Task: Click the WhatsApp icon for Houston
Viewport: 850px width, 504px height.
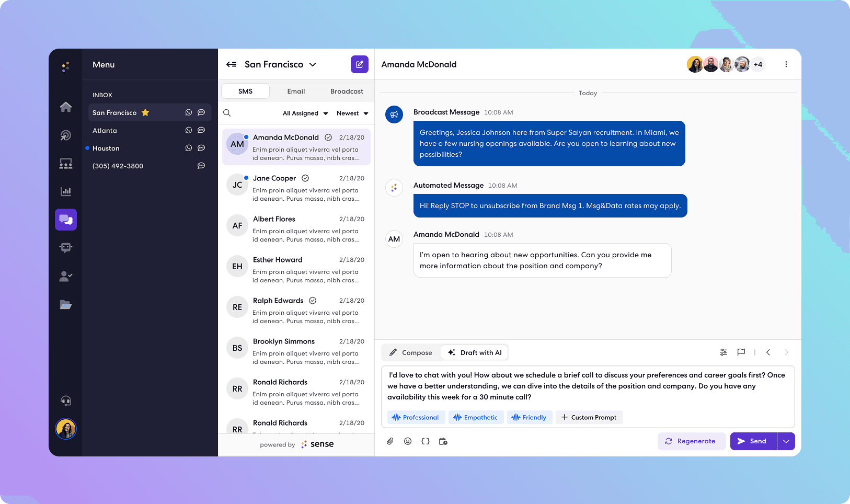Action: tap(189, 148)
